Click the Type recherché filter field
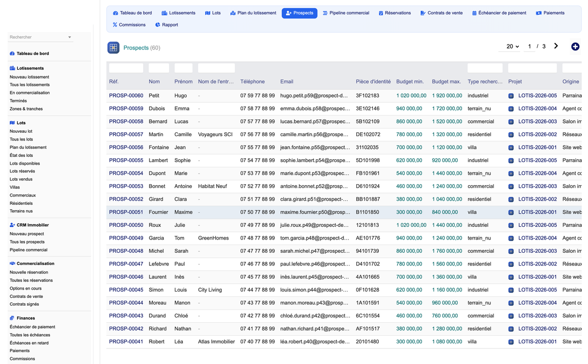 click(x=485, y=68)
